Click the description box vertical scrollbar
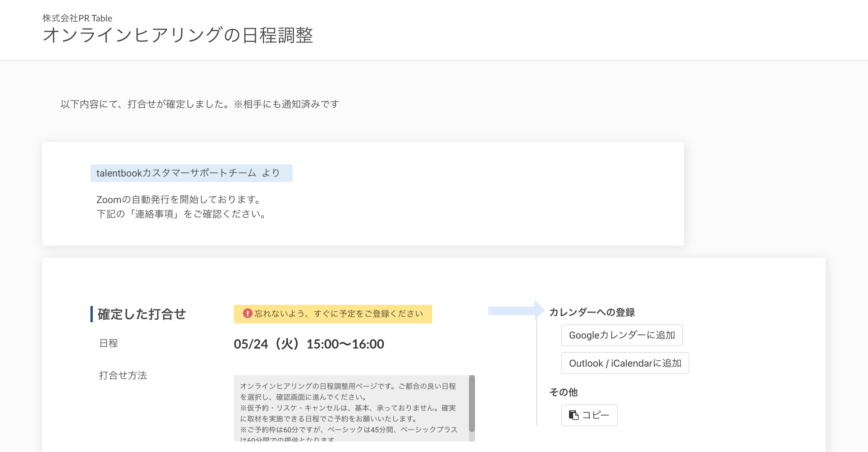This screenshot has width=868, height=452. click(472, 403)
